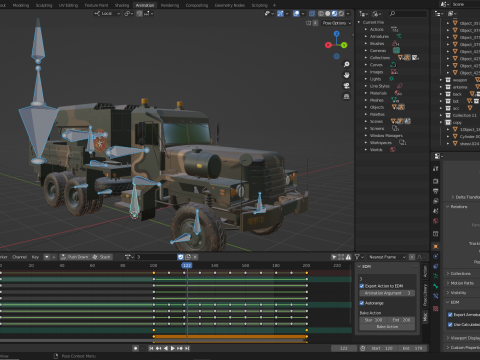Switch to the Modeling workspace tab

(21, 5)
